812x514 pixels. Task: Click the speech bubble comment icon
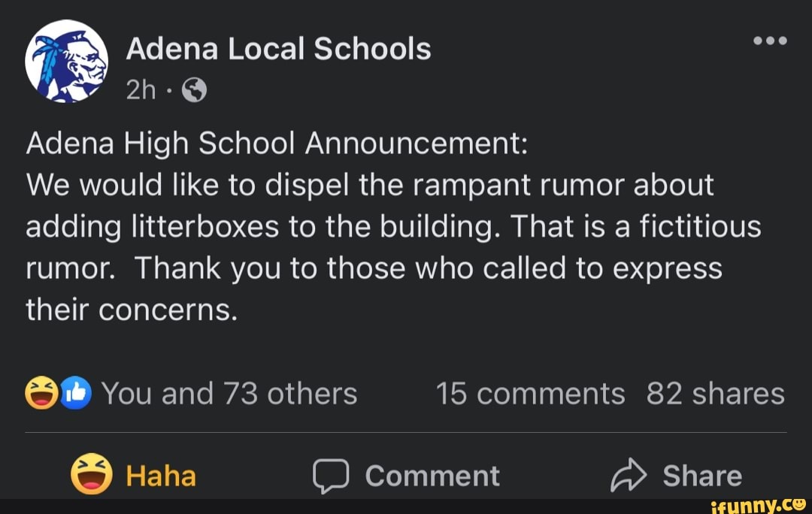(330, 476)
